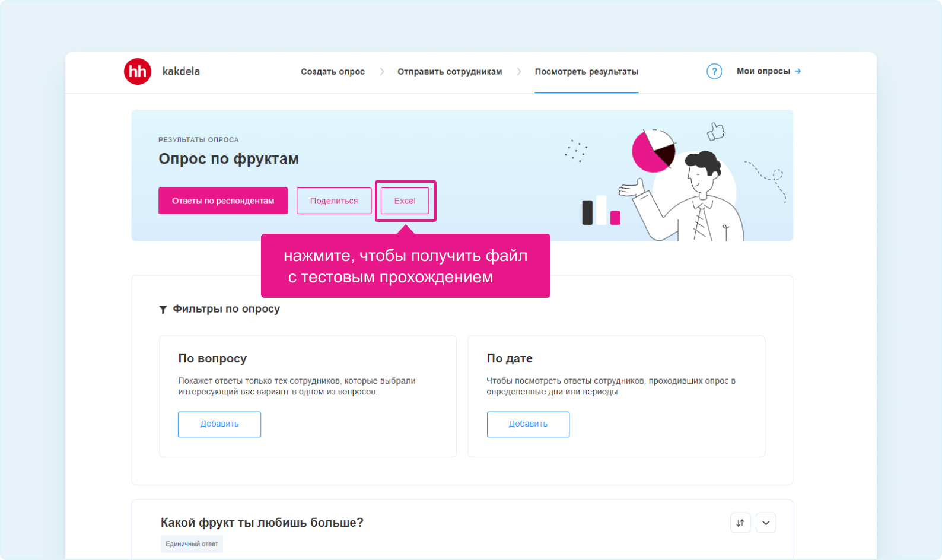Screen dimensions: 942x560
Task: Download results with the Excel button
Action: (x=405, y=201)
